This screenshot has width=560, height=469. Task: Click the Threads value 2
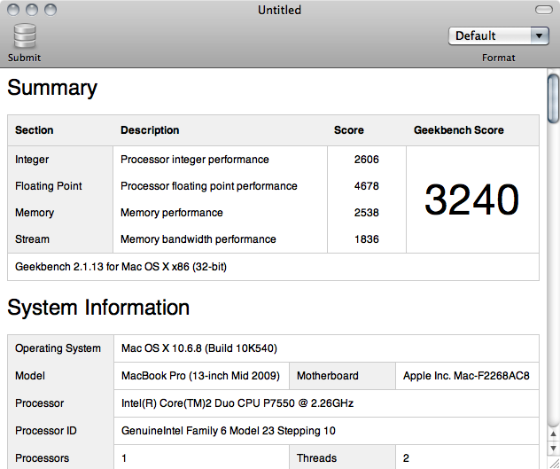point(406,458)
